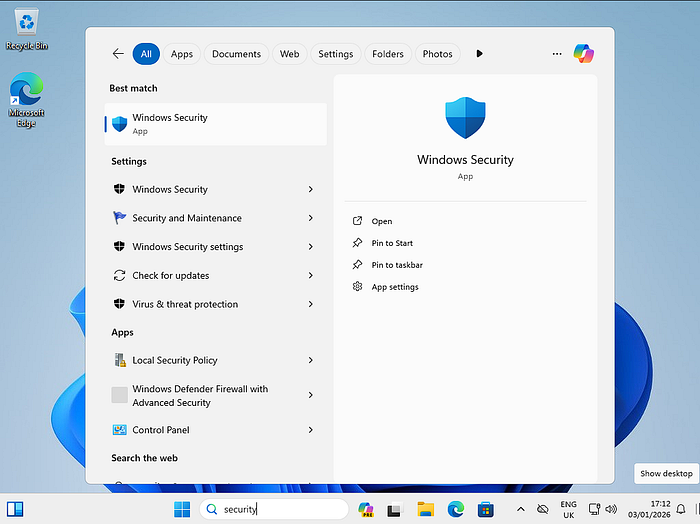Open Microsoft Store from taskbar
700x524 pixels.
pos(485,509)
